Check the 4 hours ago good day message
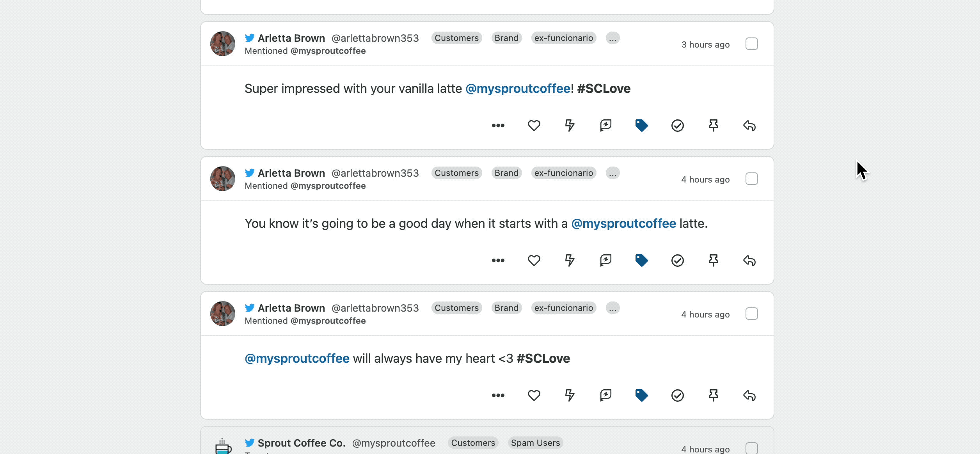Image resolution: width=980 pixels, height=454 pixels. click(752, 179)
